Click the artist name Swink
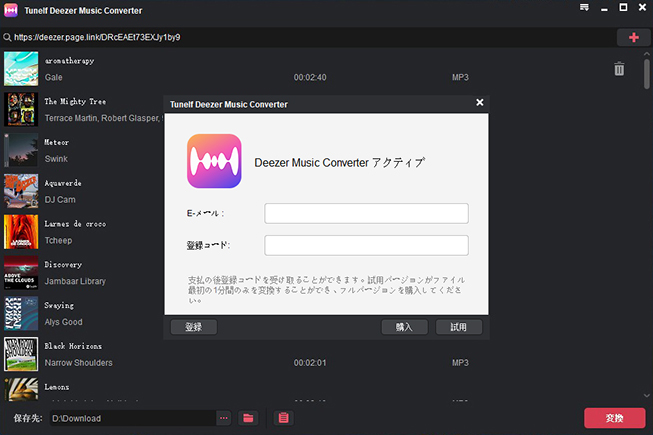 [56, 159]
